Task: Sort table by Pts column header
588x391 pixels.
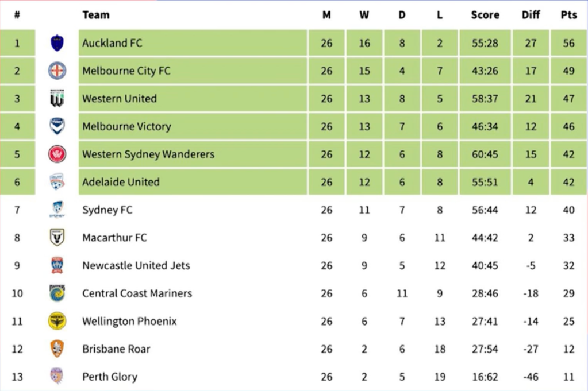Action: [568, 15]
